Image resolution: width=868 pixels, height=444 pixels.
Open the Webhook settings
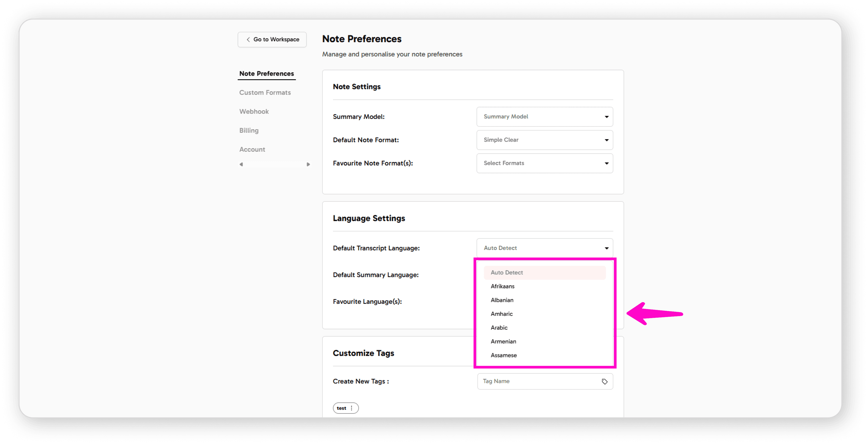pyautogui.click(x=254, y=111)
